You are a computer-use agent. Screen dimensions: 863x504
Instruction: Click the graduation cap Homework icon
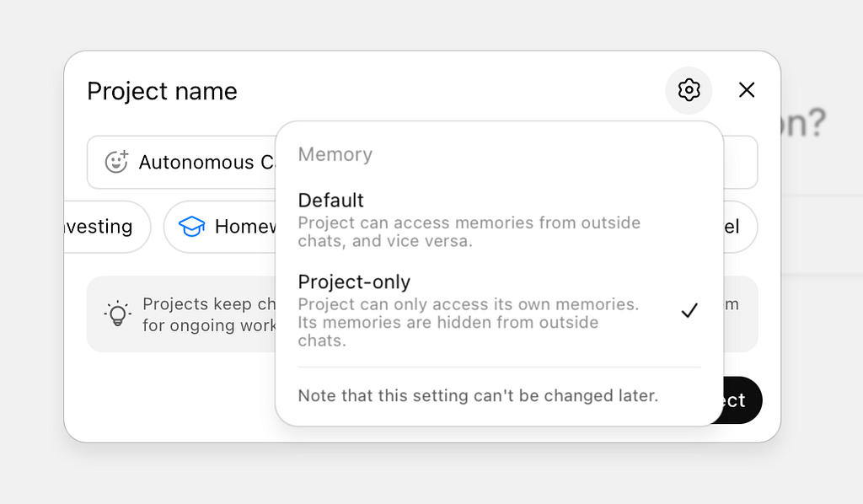[x=192, y=227]
